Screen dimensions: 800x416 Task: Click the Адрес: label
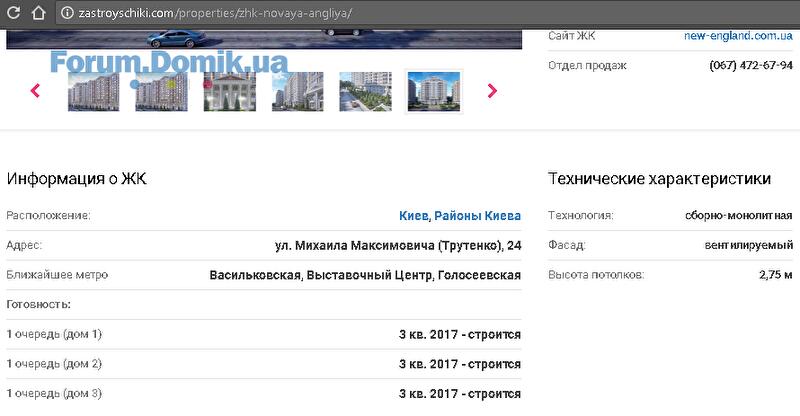24,245
